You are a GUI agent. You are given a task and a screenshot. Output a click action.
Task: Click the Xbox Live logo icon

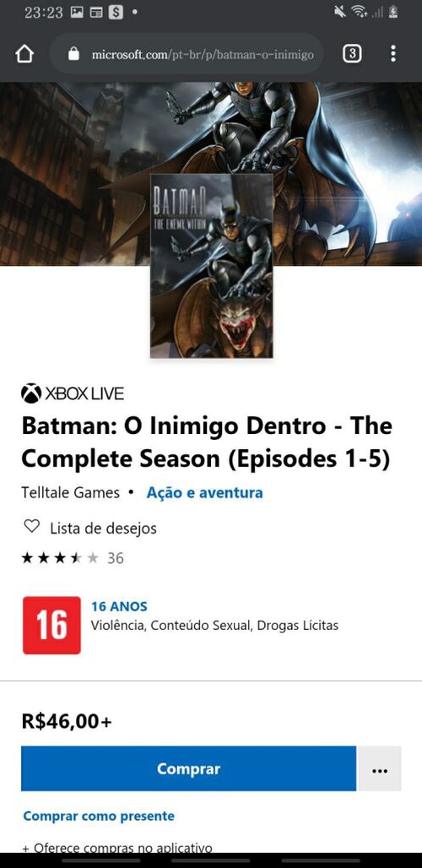point(31,393)
